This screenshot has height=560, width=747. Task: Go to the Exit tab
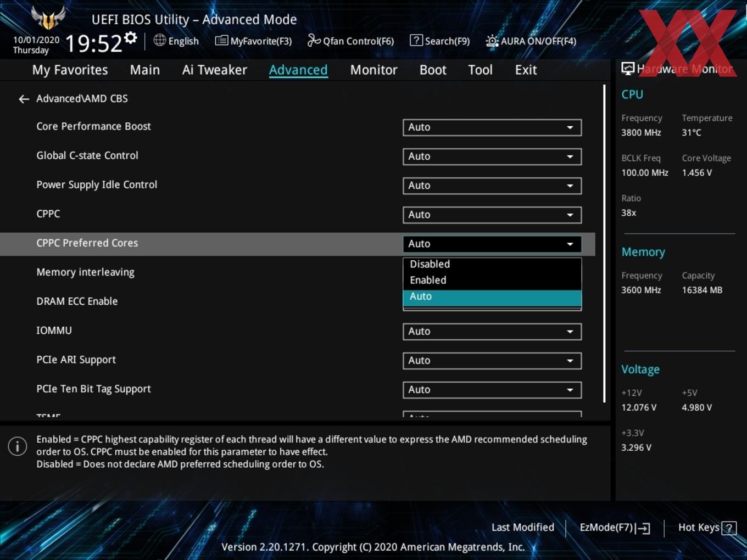click(x=526, y=70)
